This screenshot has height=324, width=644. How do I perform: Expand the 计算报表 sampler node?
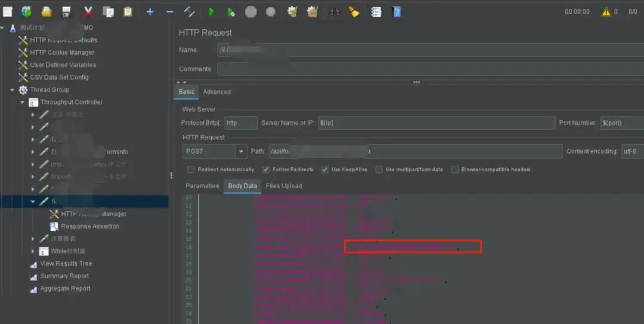coord(33,239)
